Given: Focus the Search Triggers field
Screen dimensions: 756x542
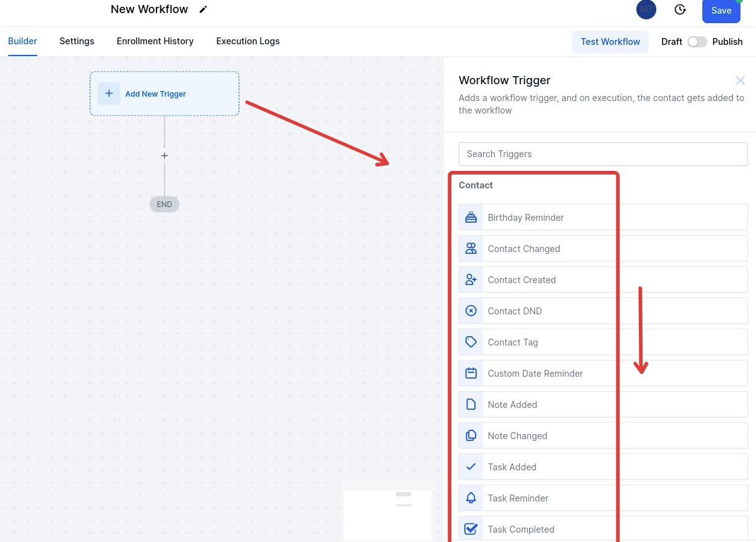Looking at the screenshot, I should (603, 154).
